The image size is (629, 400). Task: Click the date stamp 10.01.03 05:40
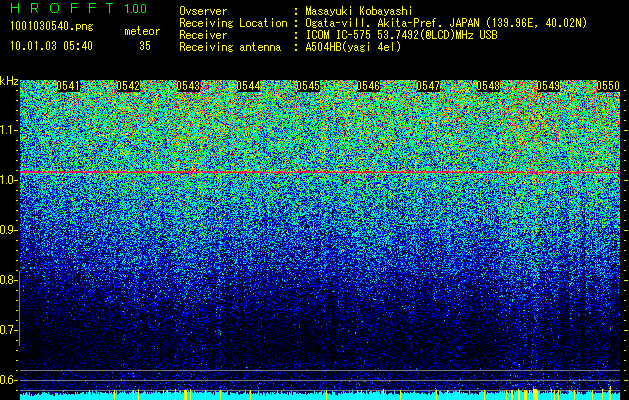[51, 46]
